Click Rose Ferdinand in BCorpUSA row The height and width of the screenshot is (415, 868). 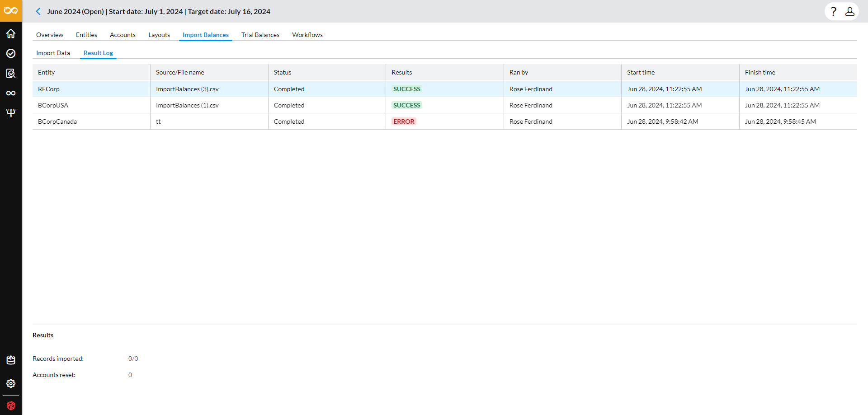[531, 105]
